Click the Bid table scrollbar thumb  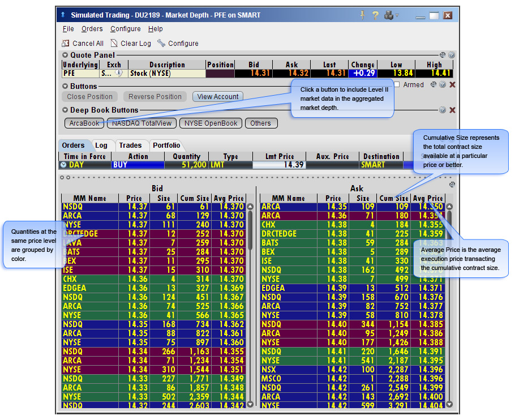click(250, 230)
